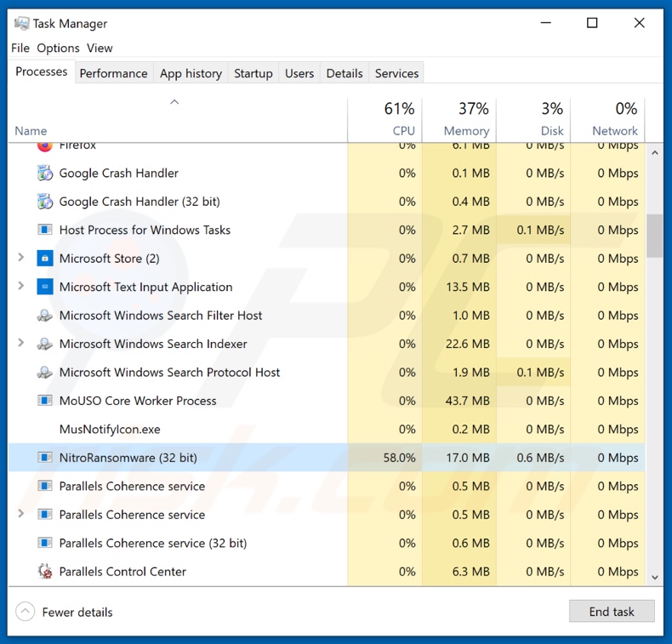
Task: Sort by the CPU column header
Action: [384, 120]
